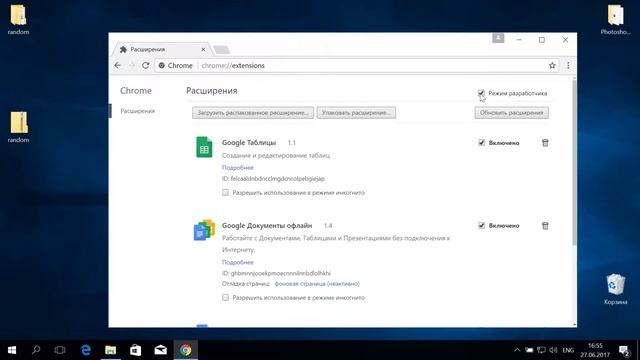Screen dimensions: 640x360
Task: Click the Создание и редактирование таблиц description
Action: pyautogui.click(x=276, y=156)
